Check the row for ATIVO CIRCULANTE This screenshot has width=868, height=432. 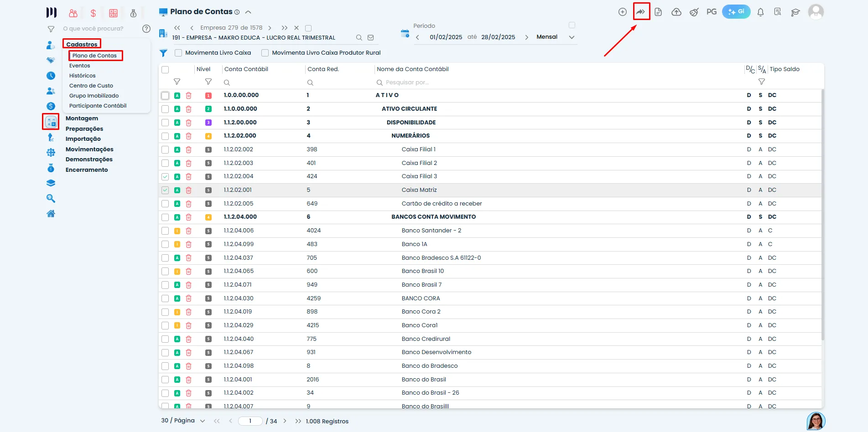click(x=165, y=109)
